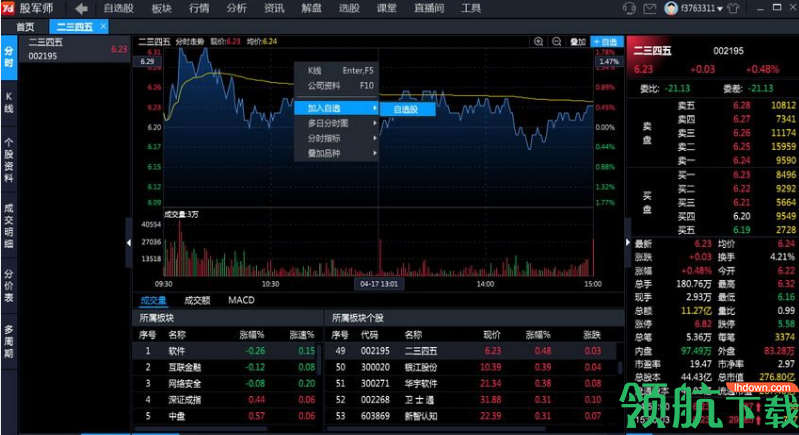Switch to the 首页 tab
Viewport: 799px width, 435px height.
[x=25, y=26]
